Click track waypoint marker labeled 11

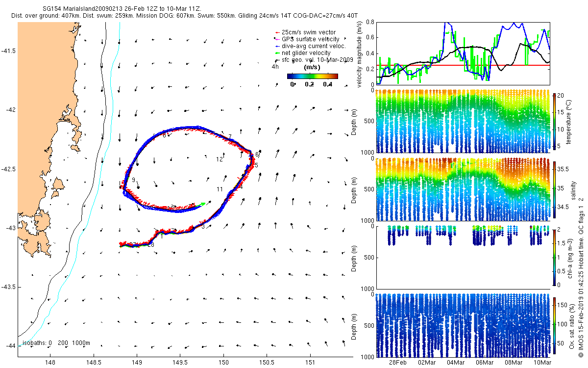(220, 189)
